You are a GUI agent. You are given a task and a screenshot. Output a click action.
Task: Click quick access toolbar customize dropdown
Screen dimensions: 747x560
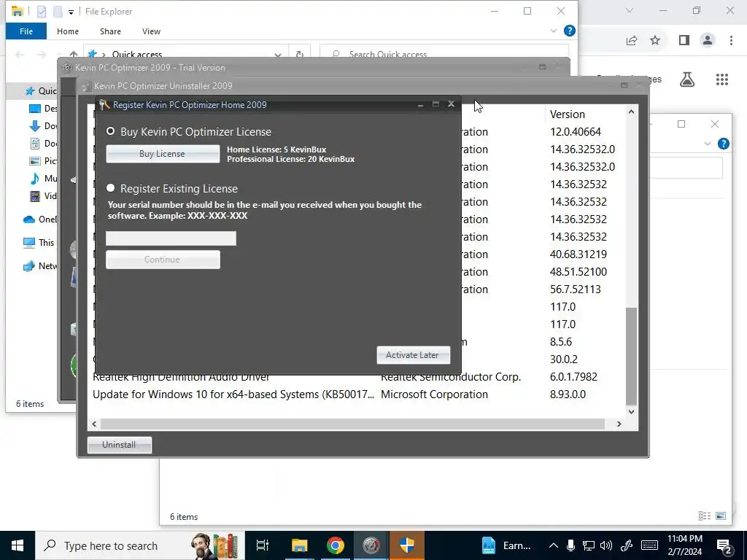(71, 12)
